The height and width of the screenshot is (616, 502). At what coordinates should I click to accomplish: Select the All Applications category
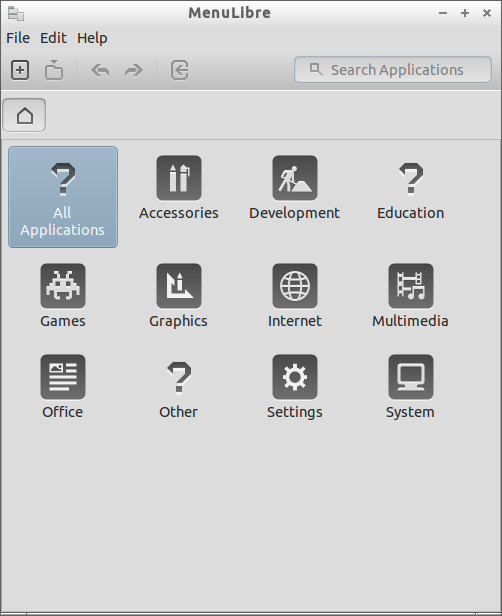(x=63, y=197)
